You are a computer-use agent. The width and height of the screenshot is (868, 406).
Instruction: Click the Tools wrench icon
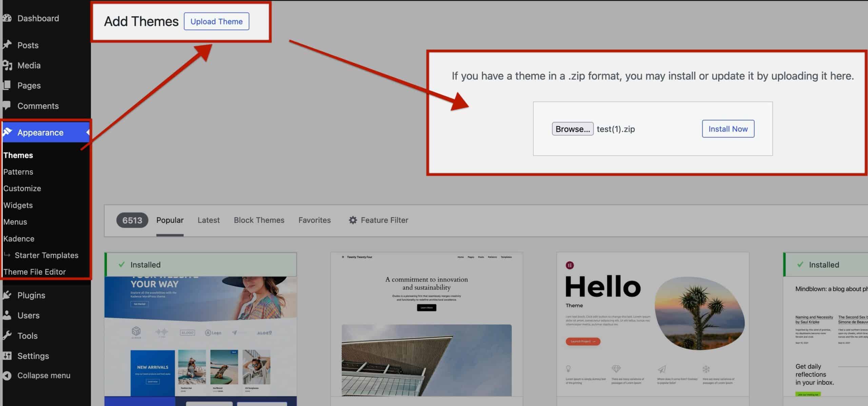point(7,336)
